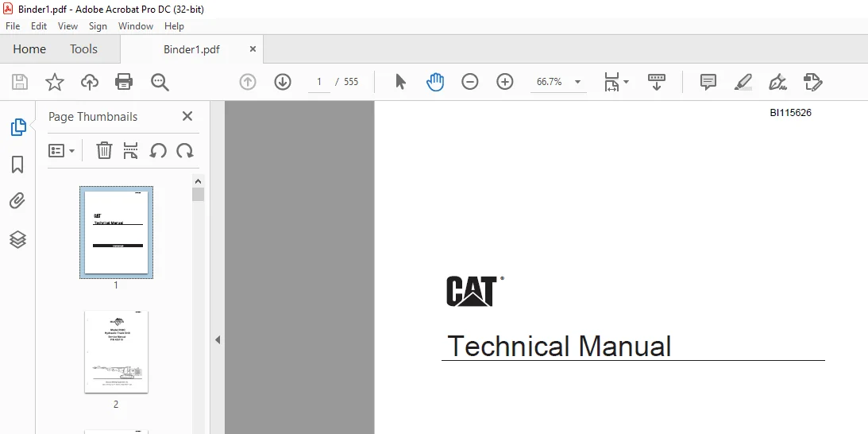Open the Window menu
The height and width of the screenshot is (434, 868).
coord(136,26)
